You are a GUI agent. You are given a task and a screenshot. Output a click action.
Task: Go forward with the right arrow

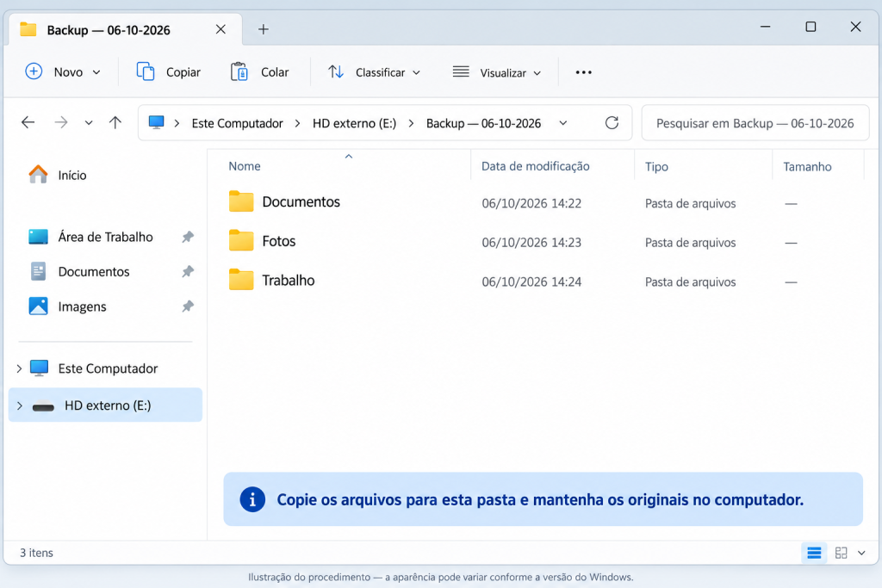point(61,122)
